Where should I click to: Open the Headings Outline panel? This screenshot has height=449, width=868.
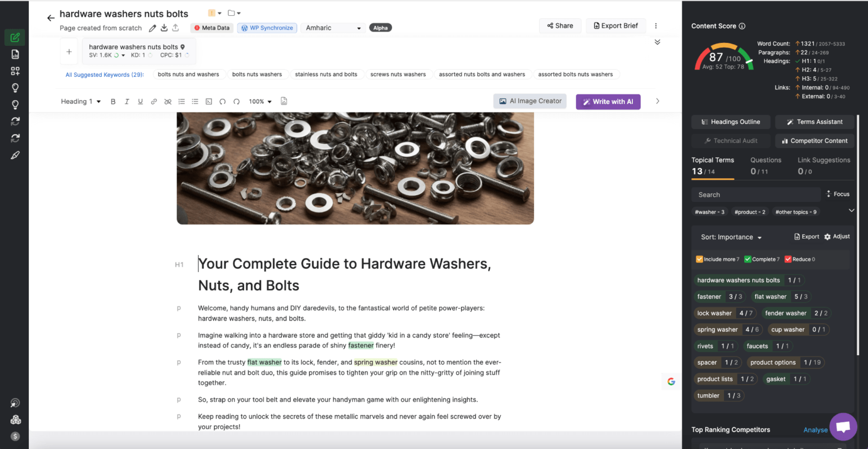coord(731,122)
